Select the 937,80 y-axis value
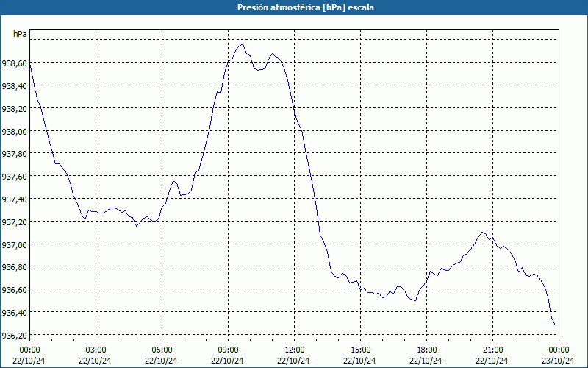Image resolution: width=588 pixels, height=368 pixels. point(14,155)
